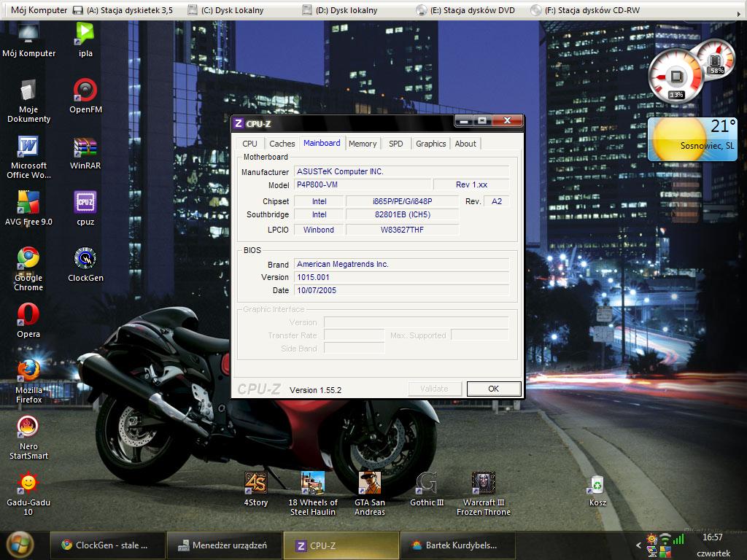The height and width of the screenshot is (560, 747).
Task: Open the (E:) Stacja dysków DVD drive
Action: 465,10
